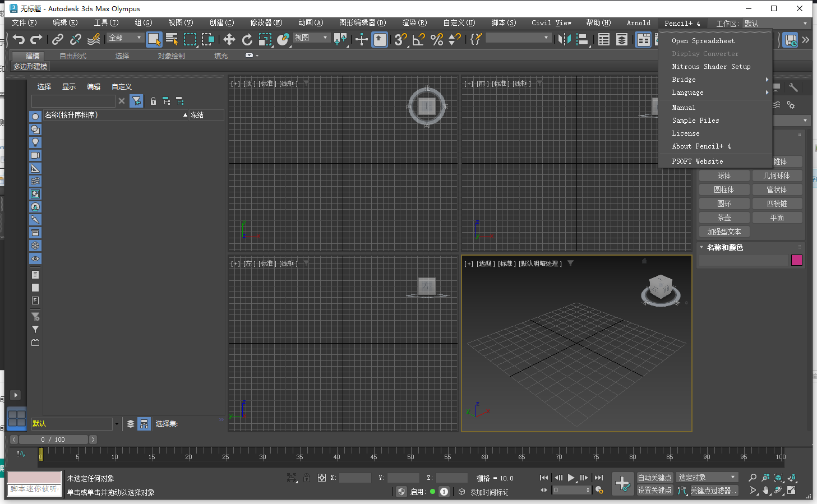Click the 名称(按升序排序) column header
Screen dimensions: 817x504
116,115
